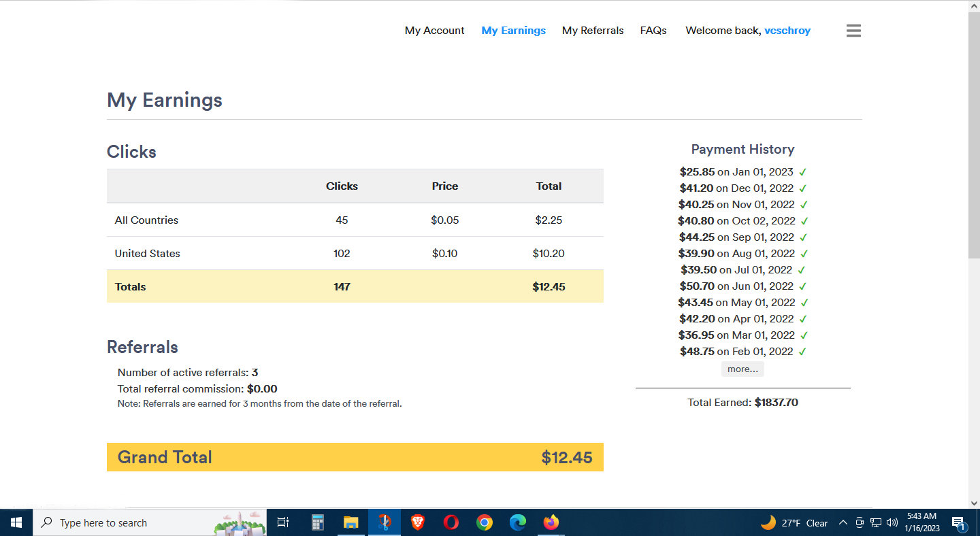The image size is (980, 536).
Task: Click the Total referral commission $0.00 line
Action: (197, 389)
